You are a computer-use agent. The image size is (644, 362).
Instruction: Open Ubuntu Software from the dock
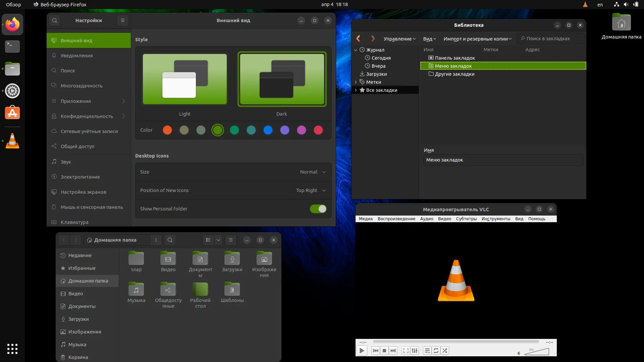click(12, 113)
